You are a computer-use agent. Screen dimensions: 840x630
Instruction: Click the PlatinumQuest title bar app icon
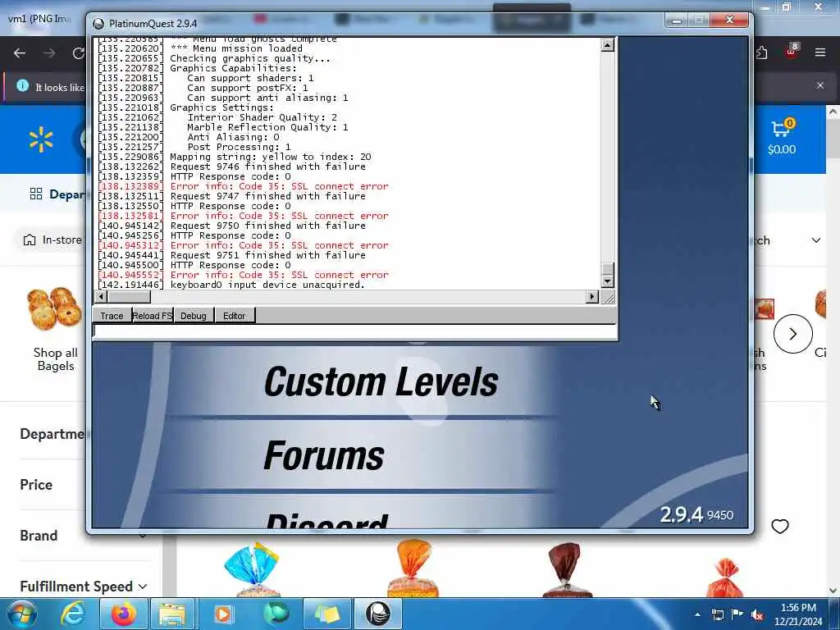coord(98,24)
